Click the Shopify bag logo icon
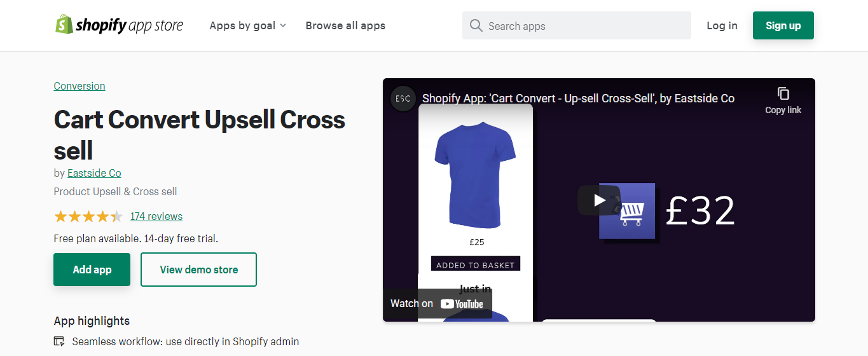This screenshot has width=868, height=356. click(x=64, y=25)
